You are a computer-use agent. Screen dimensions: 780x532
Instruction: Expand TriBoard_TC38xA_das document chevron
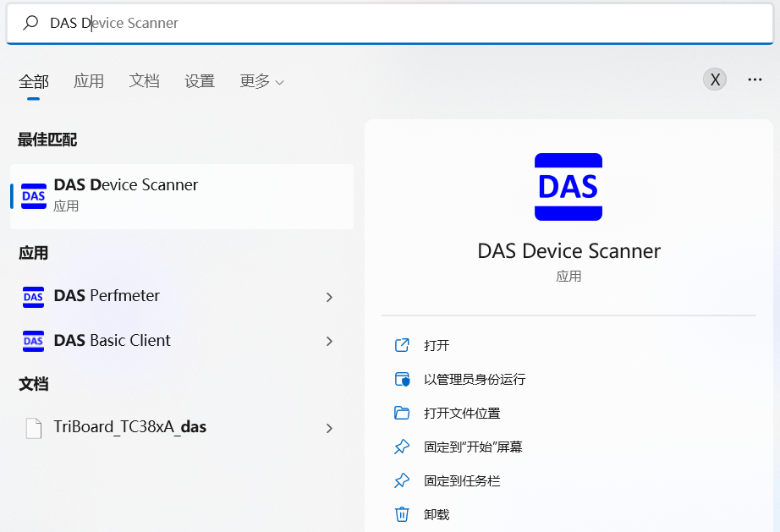(329, 428)
